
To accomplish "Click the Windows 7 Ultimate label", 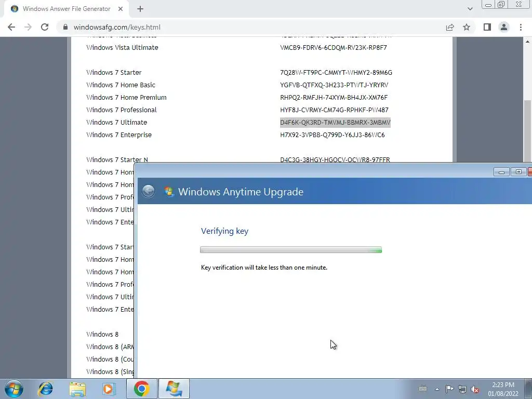I will coord(116,123).
